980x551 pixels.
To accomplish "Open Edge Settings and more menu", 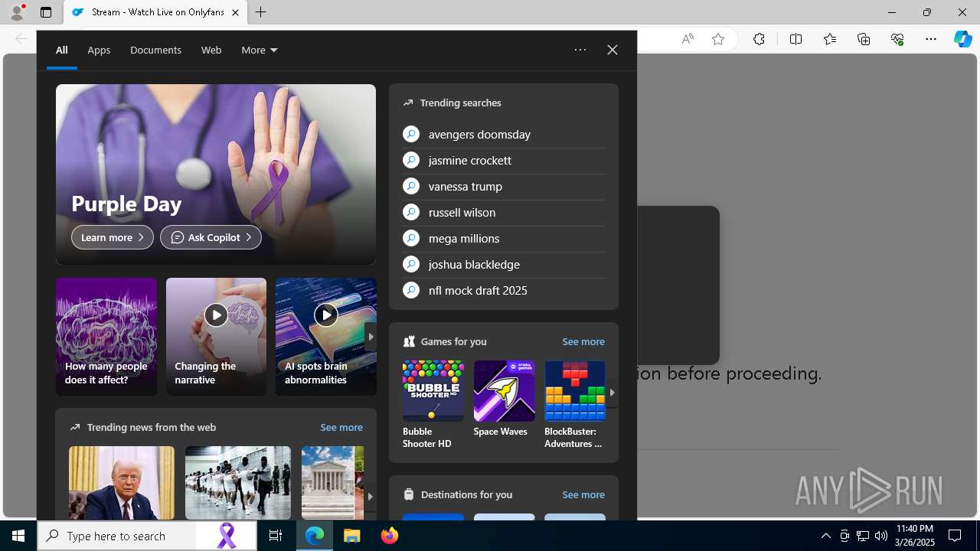I will [x=931, y=39].
